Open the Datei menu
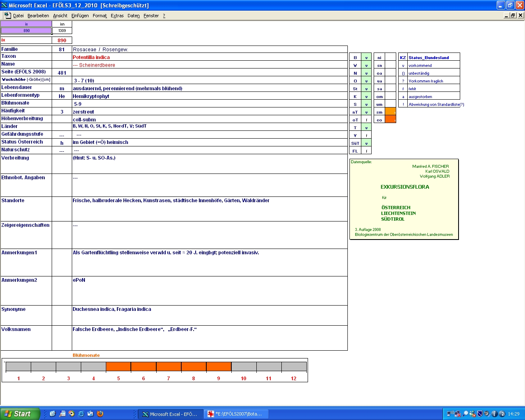This screenshot has height=420, width=525. [x=18, y=16]
